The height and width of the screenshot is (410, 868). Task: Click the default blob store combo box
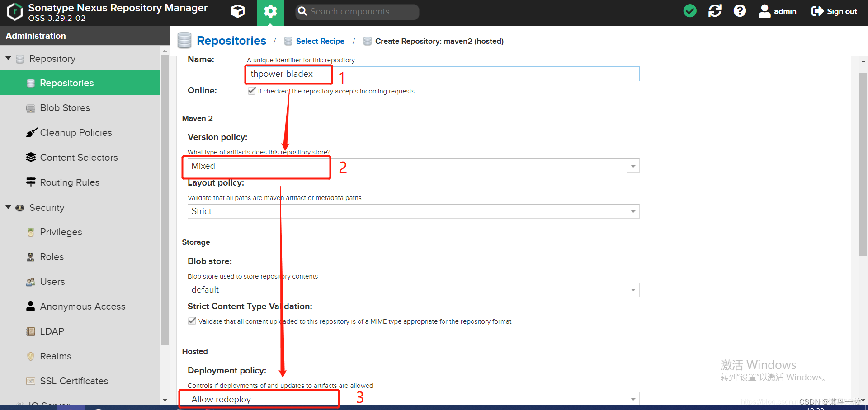point(413,290)
